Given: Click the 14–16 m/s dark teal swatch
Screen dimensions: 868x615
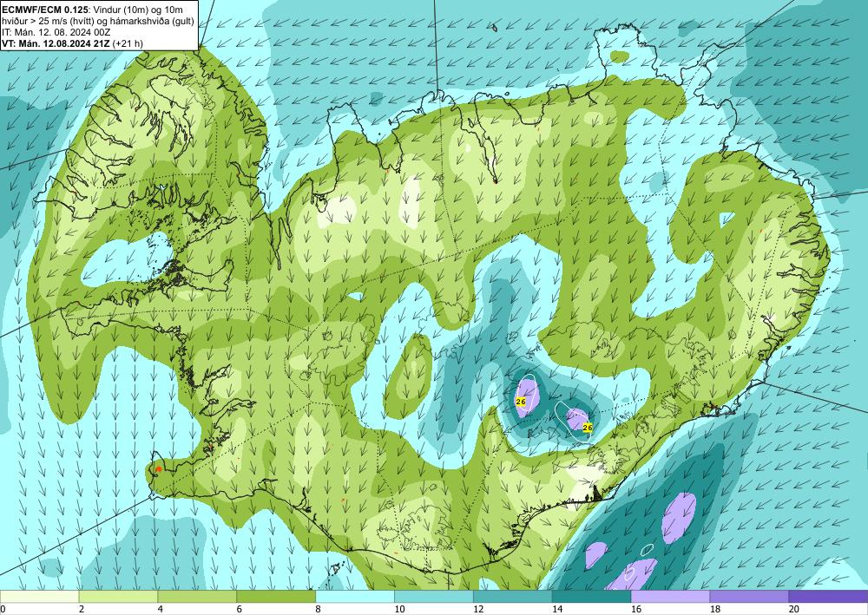Looking at the screenshot, I should click(x=591, y=597).
